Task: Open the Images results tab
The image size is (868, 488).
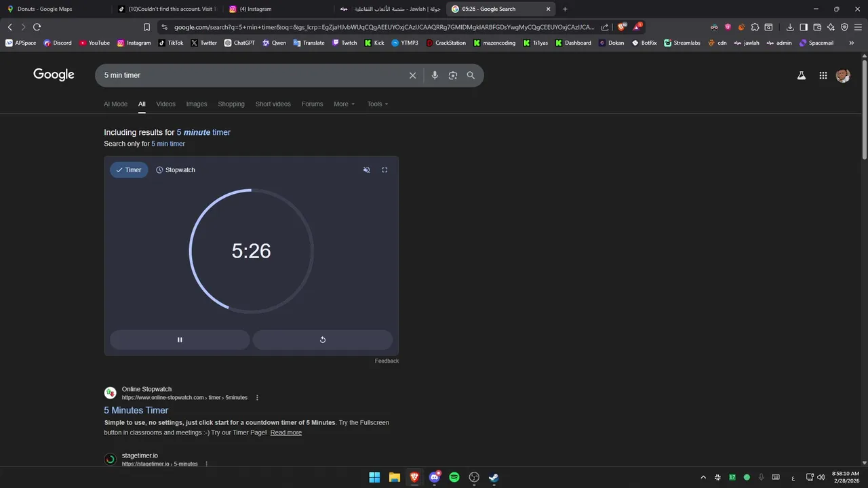Action: (x=197, y=104)
